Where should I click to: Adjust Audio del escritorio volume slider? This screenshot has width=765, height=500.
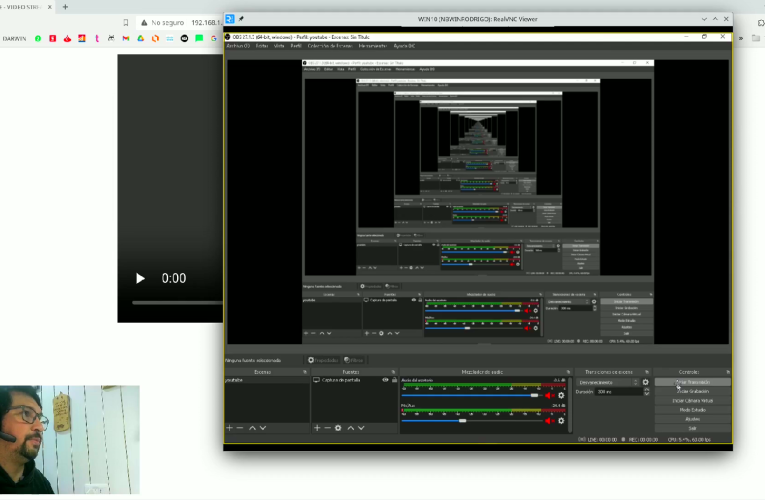[472, 395]
